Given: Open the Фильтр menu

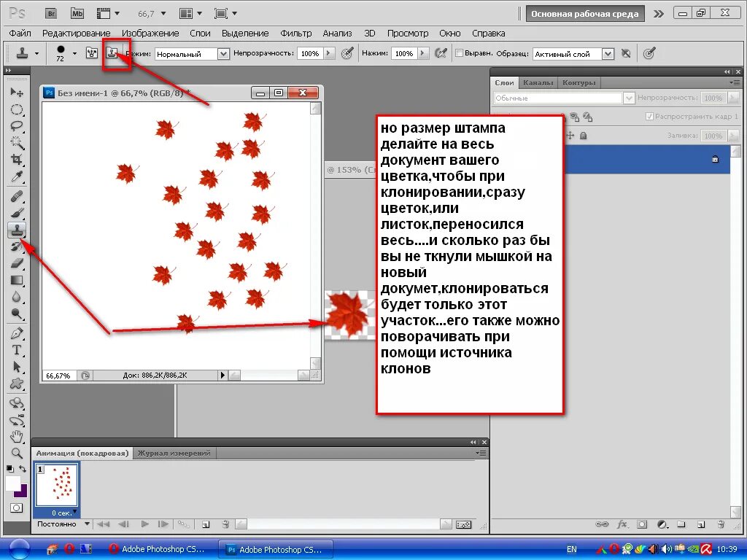Looking at the screenshot, I should 296,34.
